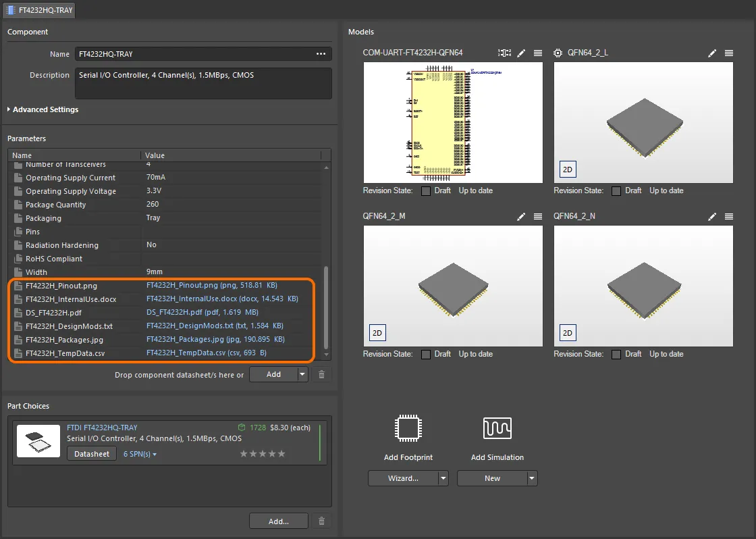The image size is (756, 539).
Task: Open the QFN64_2_N card hamburger menu
Action: point(728,216)
